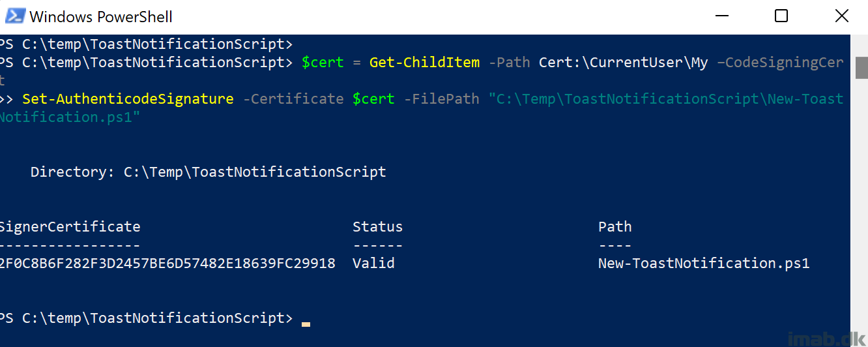Viewport: 868px width, 347px height.
Task: Place cursor at the blinking prompt cursor
Action: click(306, 324)
